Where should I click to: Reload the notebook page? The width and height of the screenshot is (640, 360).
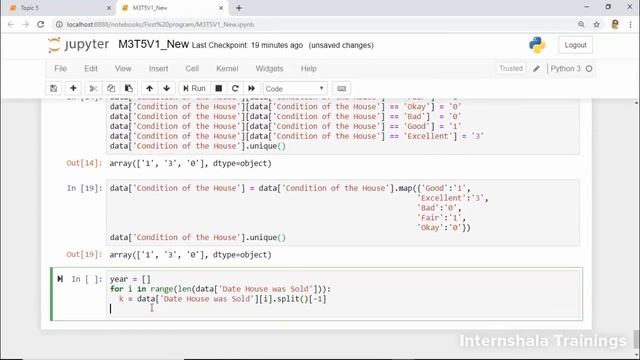pyautogui.click(x=40, y=24)
